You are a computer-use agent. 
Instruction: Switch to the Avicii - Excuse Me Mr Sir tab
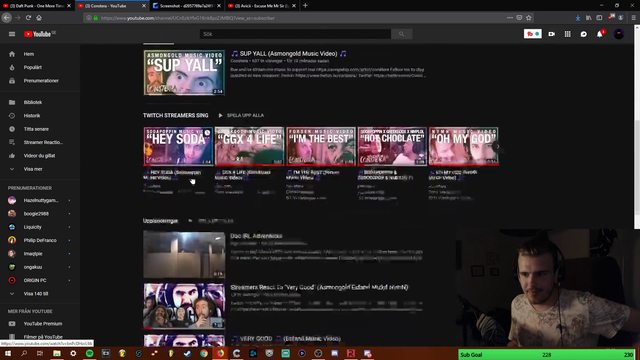point(262,6)
